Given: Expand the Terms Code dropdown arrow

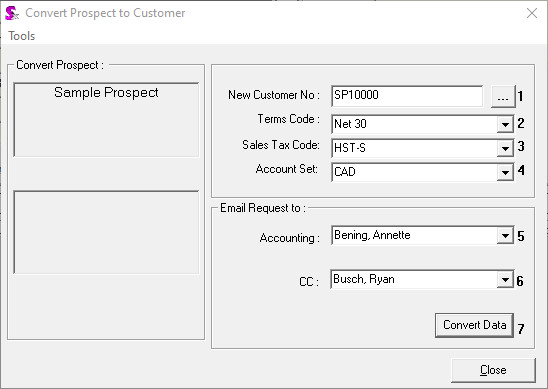Looking at the screenshot, I should 505,124.
